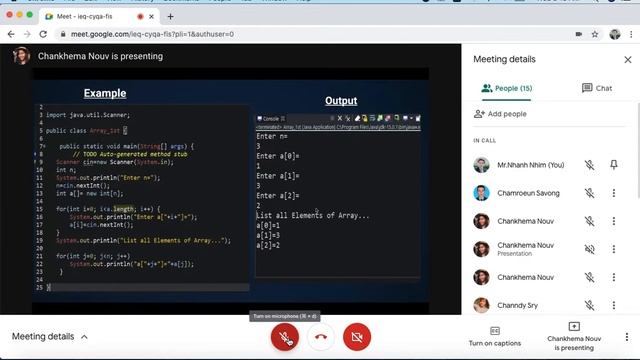Click muted mic icon for Channdy Sry
Screen dimensions: 640x360
589,305
